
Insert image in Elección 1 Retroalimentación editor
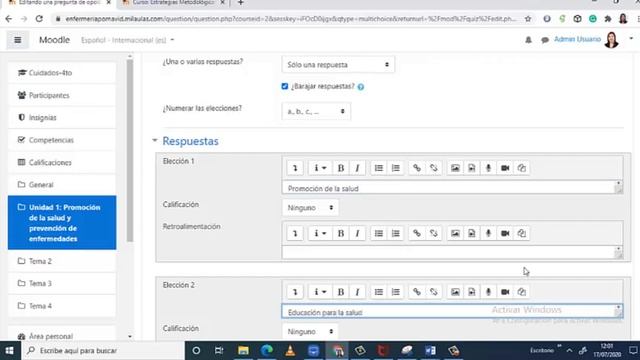click(455, 233)
